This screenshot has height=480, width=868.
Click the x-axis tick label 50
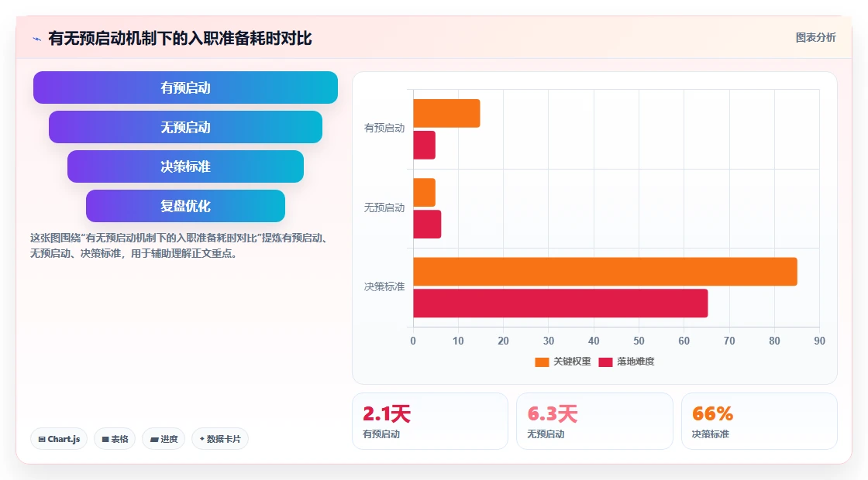point(639,341)
